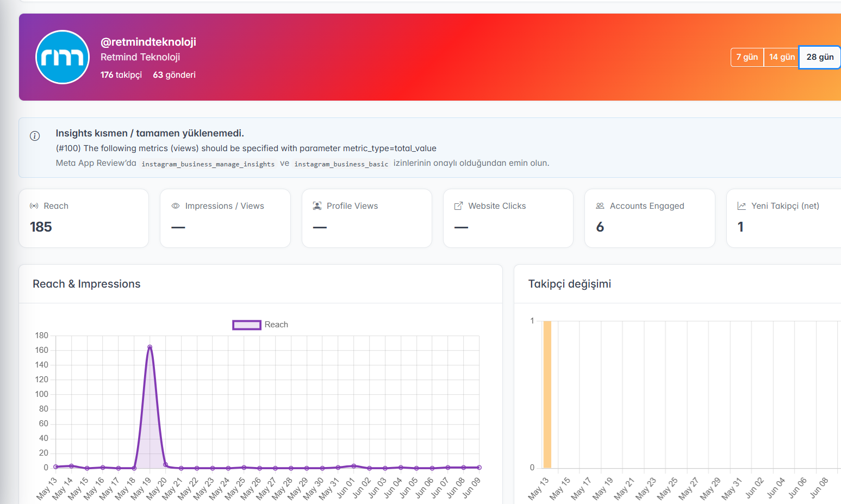
Task: Click the eye icon beside Impressions / Views
Action: click(x=176, y=206)
